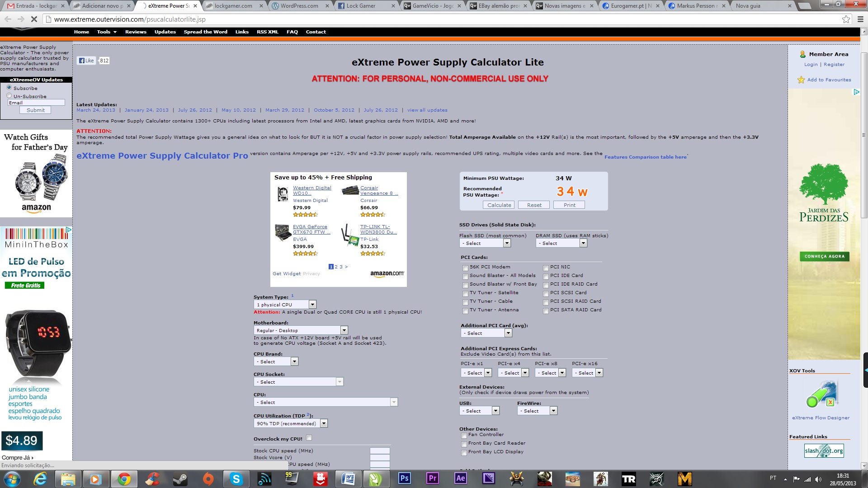This screenshot has height=488, width=868.
Task: Enable the PCI NIC checkbox
Action: (x=546, y=267)
